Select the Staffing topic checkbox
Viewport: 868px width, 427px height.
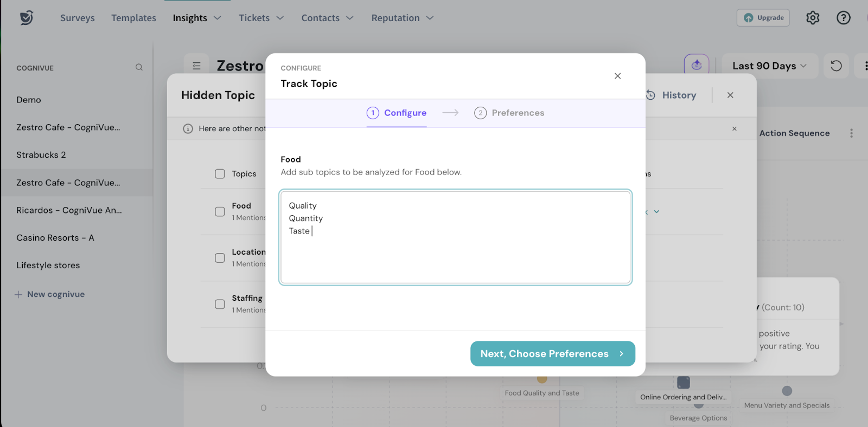220,304
